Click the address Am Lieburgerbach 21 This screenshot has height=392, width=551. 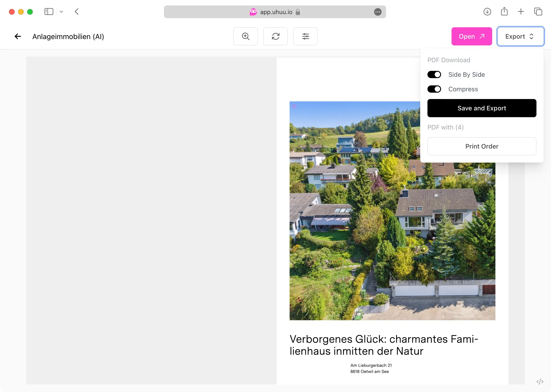click(371, 365)
